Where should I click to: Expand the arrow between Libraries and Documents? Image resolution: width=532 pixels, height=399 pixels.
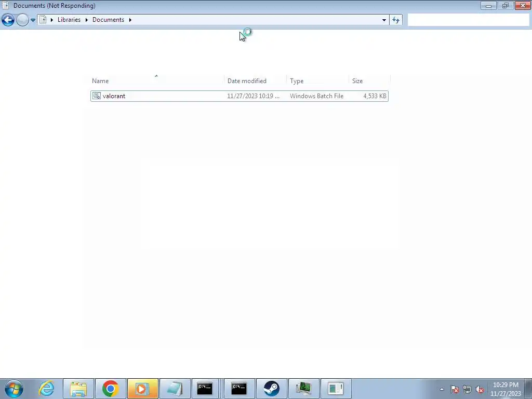coord(87,20)
